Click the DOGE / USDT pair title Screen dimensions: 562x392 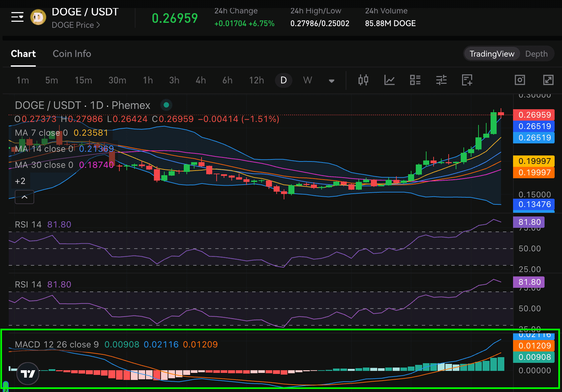tap(85, 12)
